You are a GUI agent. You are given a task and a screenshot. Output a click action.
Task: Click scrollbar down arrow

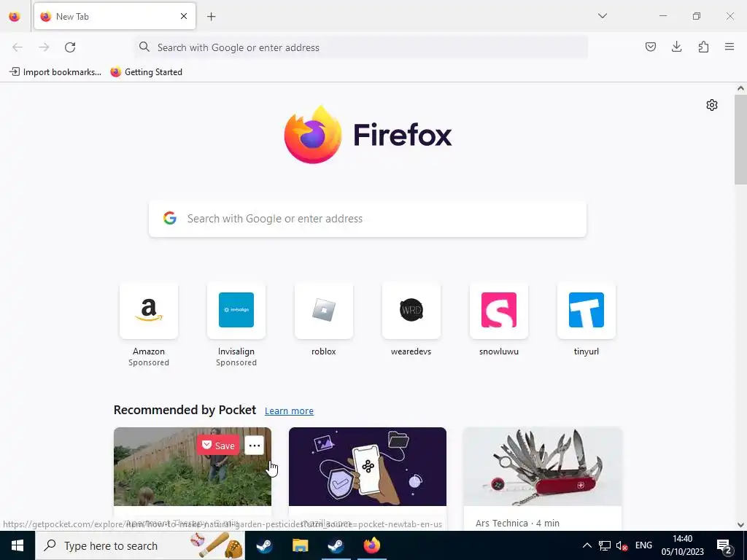point(740,525)
